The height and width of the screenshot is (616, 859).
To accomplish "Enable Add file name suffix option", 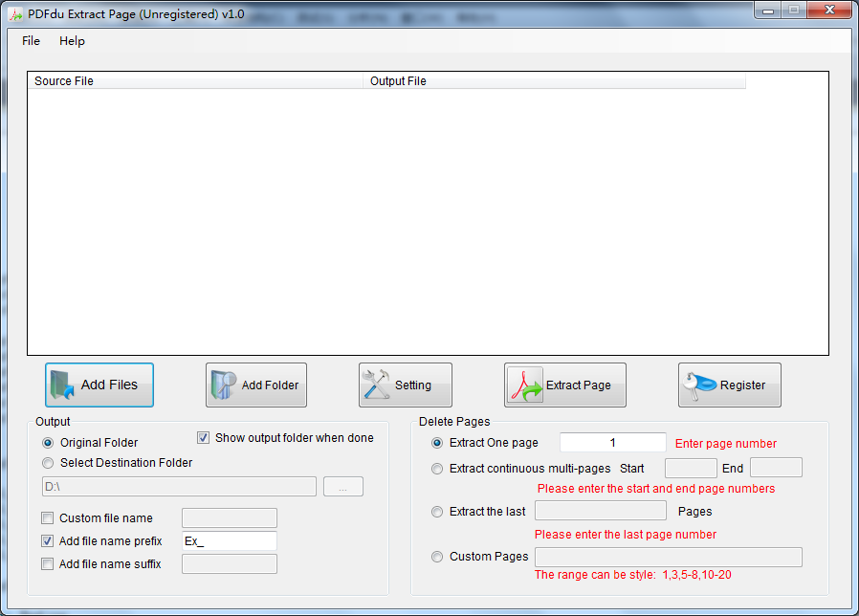I will point(48,564).
